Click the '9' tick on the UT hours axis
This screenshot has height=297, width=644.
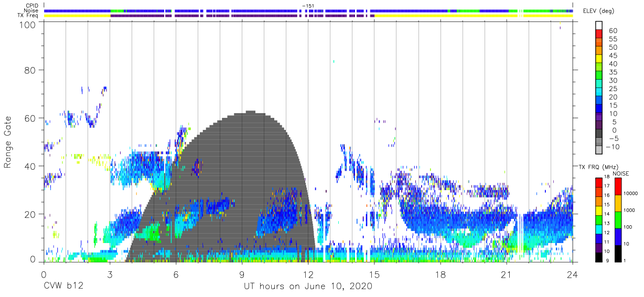tap(242, 274)
